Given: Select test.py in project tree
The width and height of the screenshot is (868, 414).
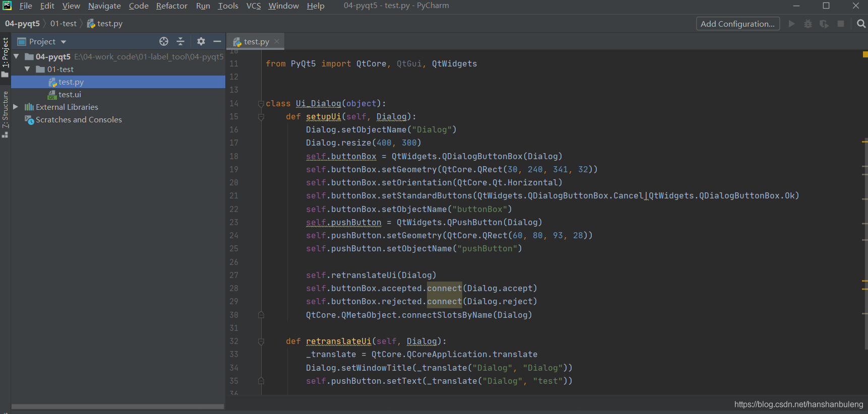Looking at the screenshot, I should coord(118,82).
